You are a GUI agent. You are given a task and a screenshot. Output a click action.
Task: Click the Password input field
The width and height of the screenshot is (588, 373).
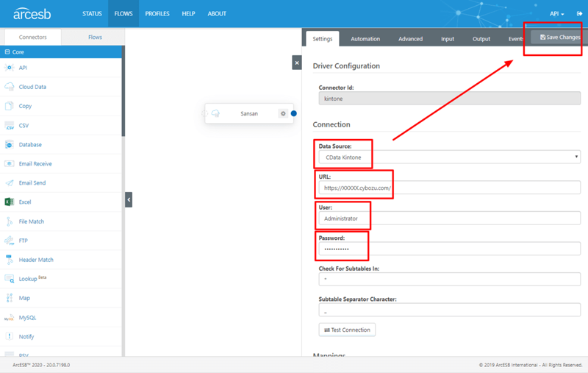click(x=449, y=249)
